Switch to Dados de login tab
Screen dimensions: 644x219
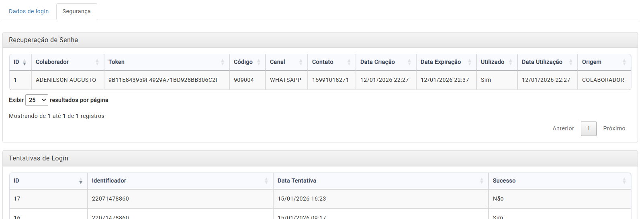(x=29, y=11)
